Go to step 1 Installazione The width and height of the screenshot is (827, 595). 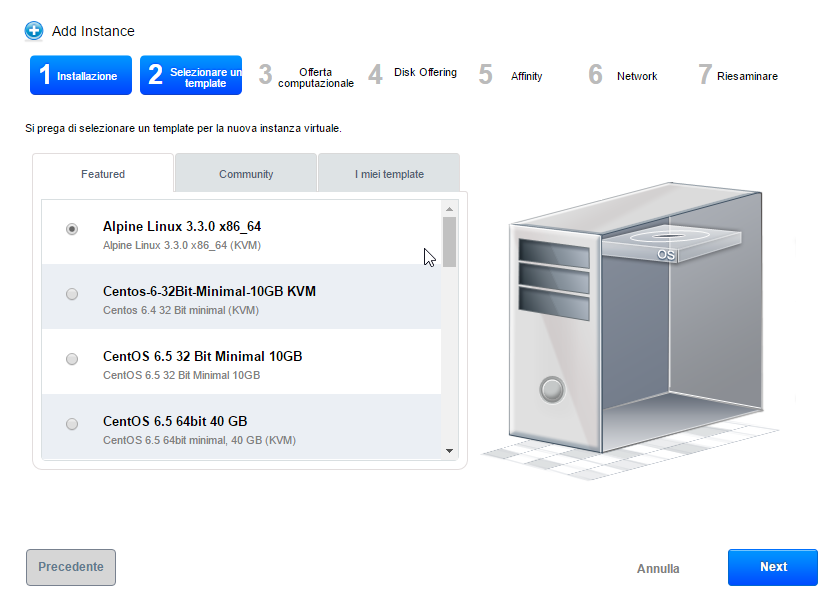click(81, 76)
